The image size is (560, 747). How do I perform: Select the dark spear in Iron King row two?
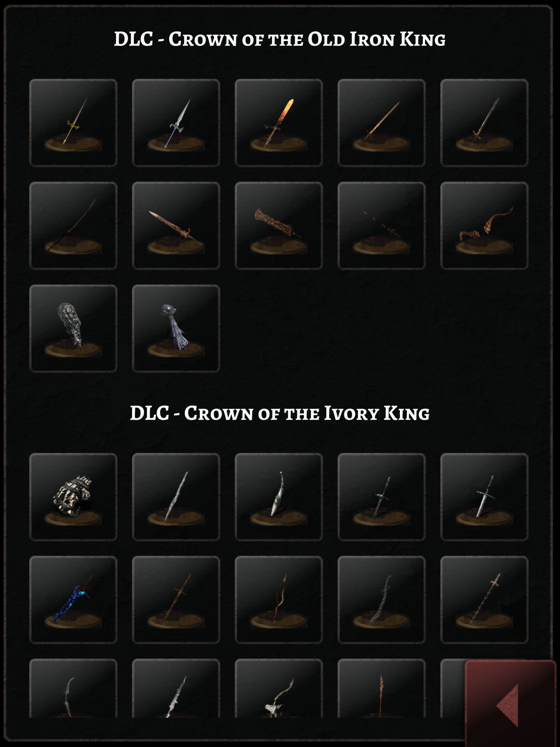381,226
